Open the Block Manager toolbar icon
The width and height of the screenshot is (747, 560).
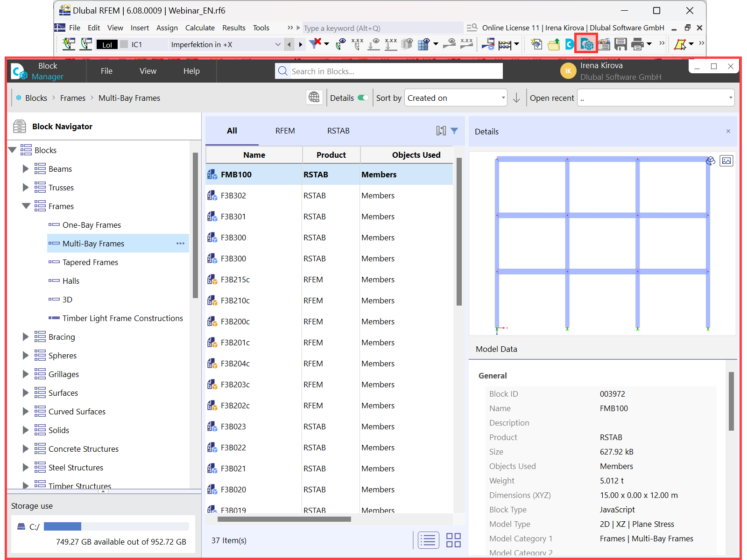(x=587, y=44)
